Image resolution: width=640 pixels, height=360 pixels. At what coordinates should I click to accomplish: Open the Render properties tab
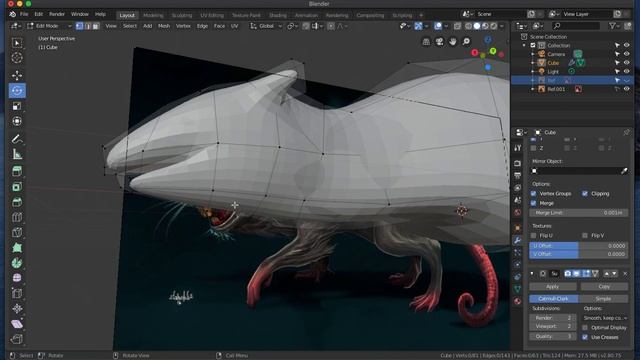(x=518, y=163)
